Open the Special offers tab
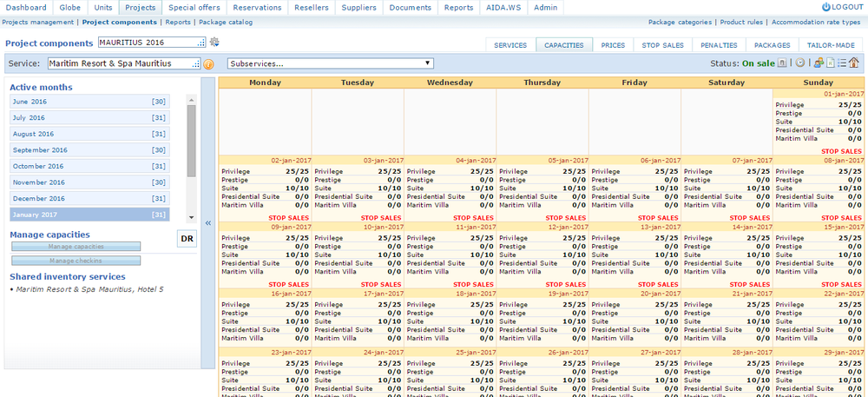 pyautogui.click(x=194, y=8)
